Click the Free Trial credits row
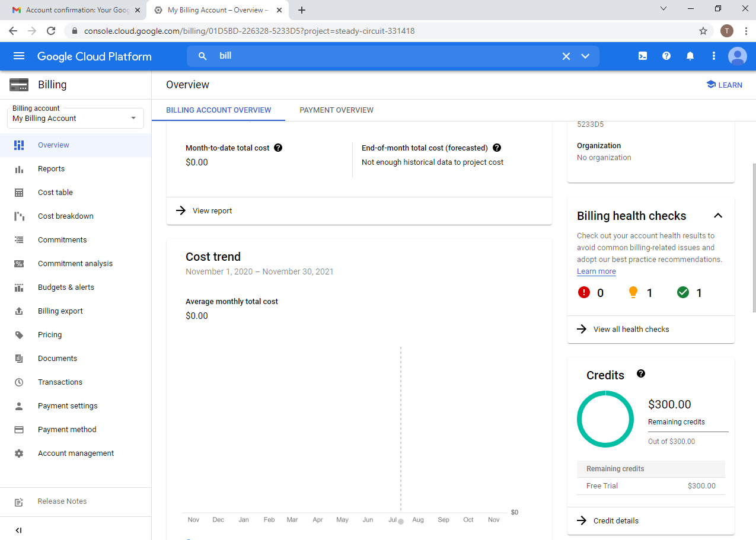The height and width of the screenshot is (540, 756). pos(651,486)
